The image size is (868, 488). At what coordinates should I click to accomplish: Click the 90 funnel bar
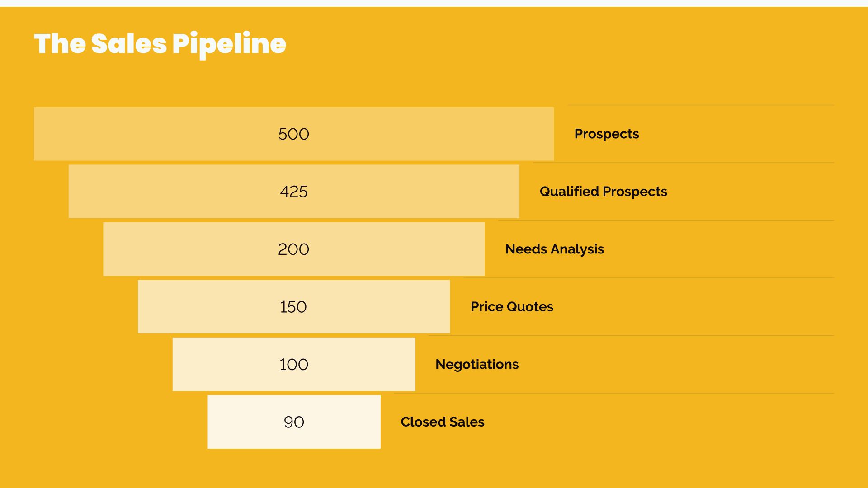click(294, 422)
